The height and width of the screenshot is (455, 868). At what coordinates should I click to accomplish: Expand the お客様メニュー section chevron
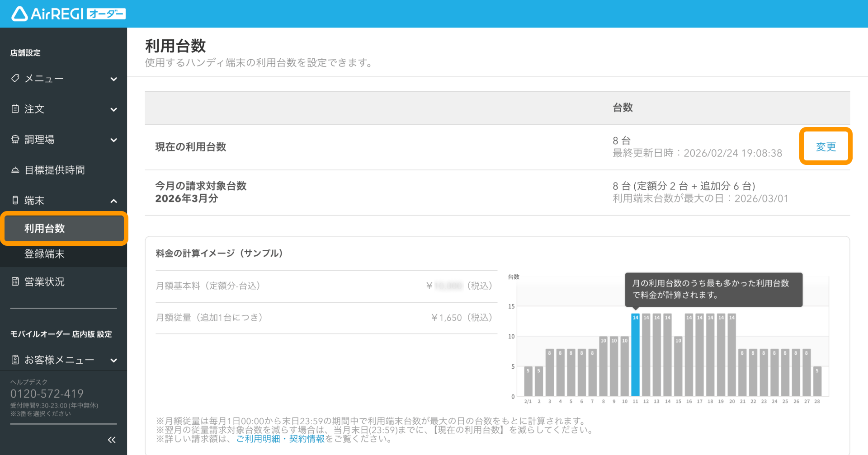pos(114,360)
